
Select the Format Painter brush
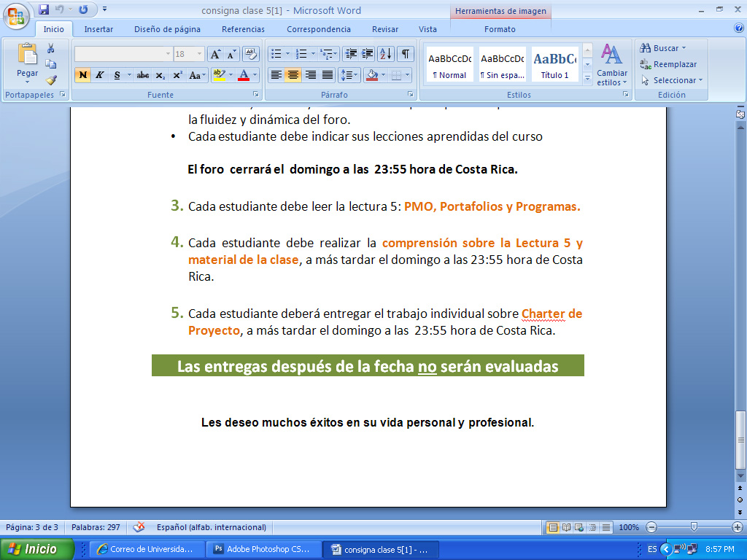[50, 80]
